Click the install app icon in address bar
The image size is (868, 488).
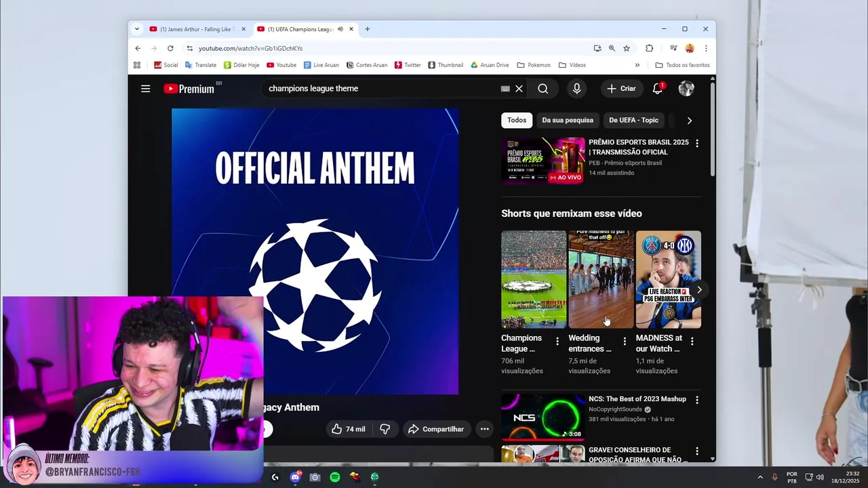[597, 48]
